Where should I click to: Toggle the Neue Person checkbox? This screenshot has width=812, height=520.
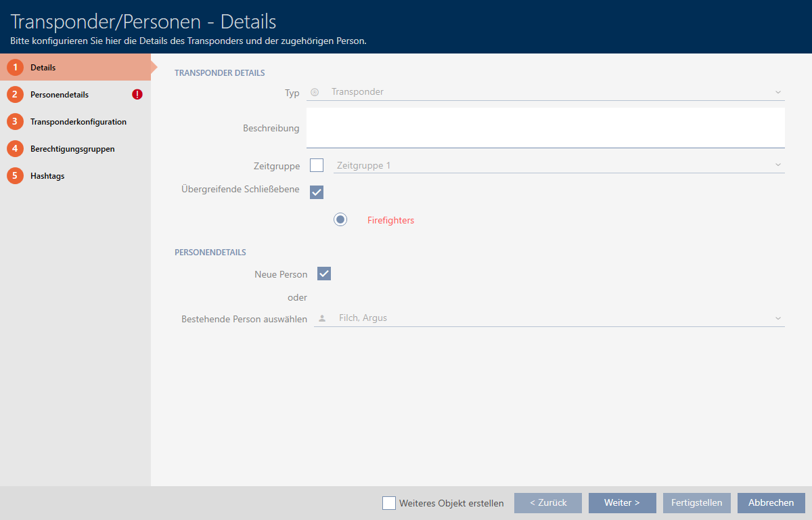[324, 274]
